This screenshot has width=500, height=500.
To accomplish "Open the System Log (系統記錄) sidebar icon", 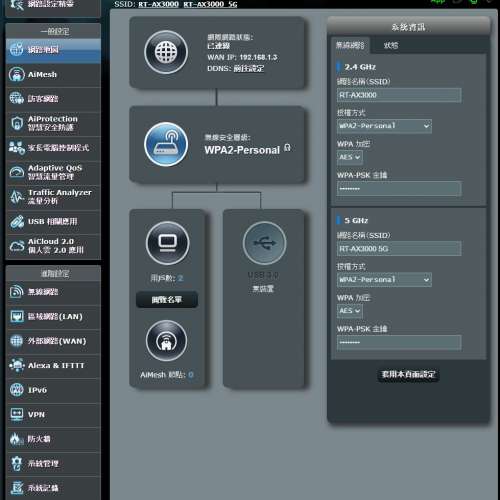I will coord(17,488).
